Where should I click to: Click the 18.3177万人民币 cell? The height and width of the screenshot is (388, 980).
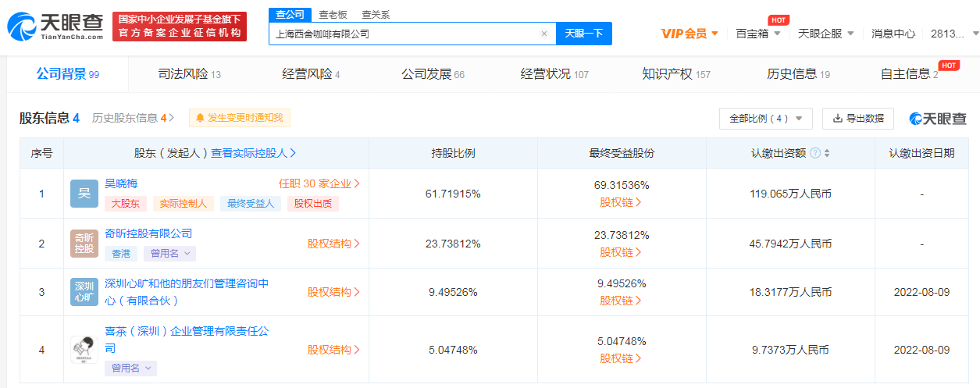point(790,292)
